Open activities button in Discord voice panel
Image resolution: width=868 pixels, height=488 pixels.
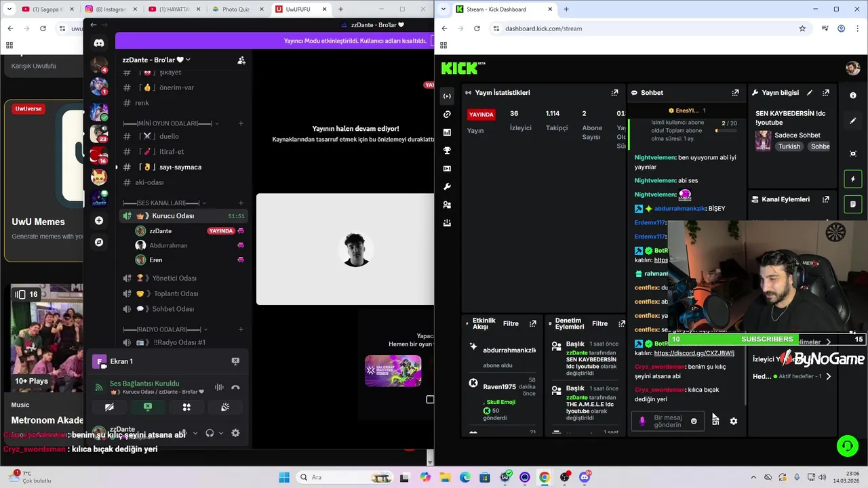coord(186,407)
